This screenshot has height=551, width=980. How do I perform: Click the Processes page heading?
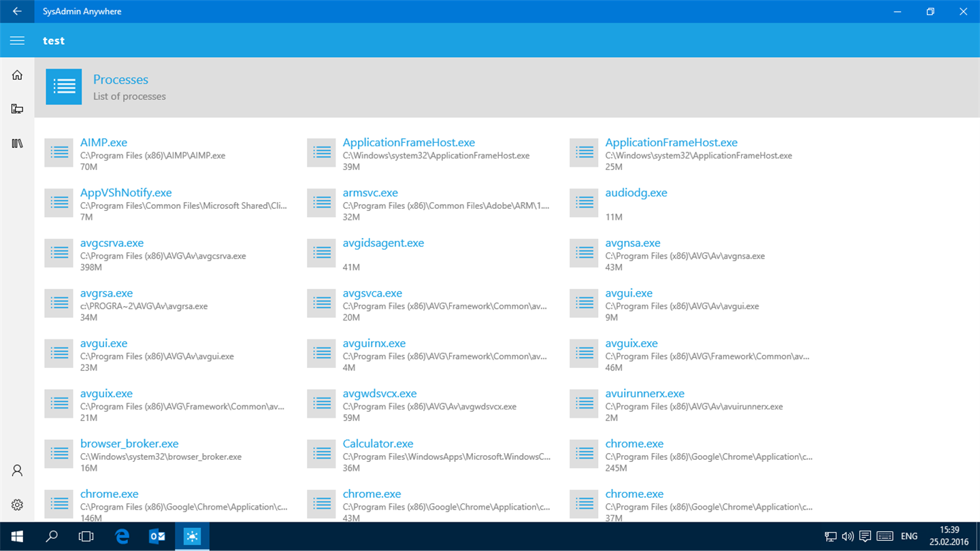[x=120, y=80]
